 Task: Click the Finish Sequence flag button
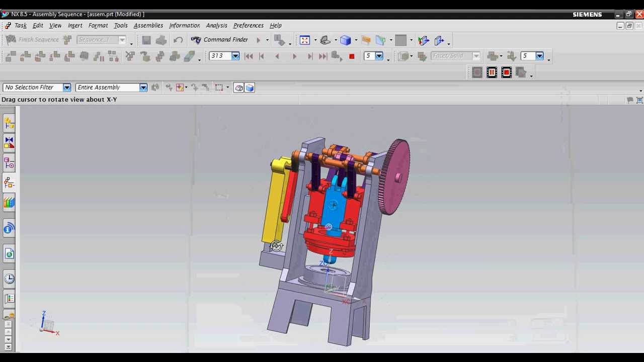point(33,40)
